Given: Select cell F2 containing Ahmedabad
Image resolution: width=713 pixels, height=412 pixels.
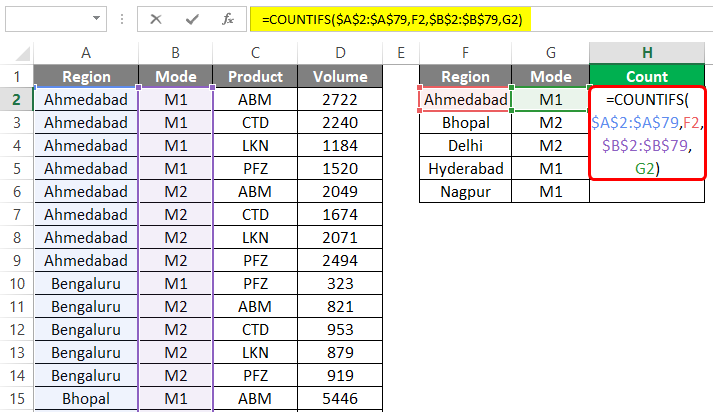Looking at the screenshot, I should (x=465, y=99).
